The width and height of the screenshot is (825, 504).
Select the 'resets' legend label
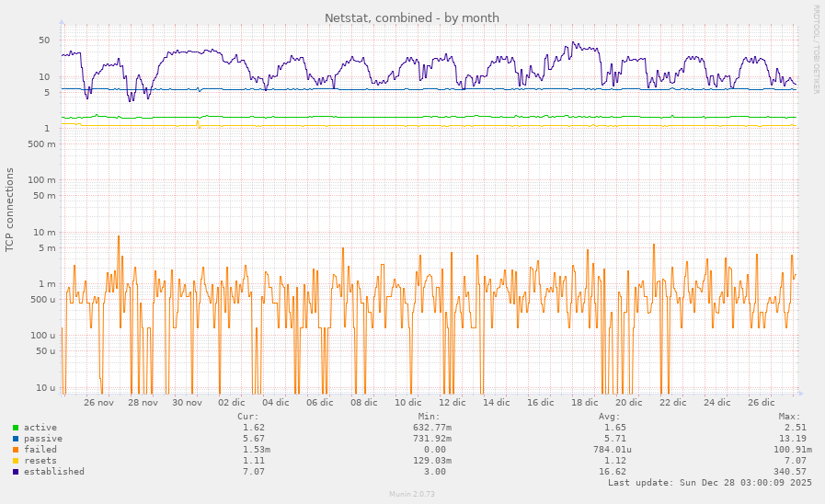point(40,461)
